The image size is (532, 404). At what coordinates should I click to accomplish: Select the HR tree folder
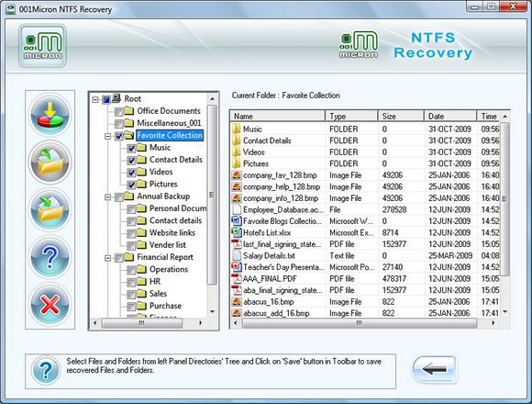tap(155, 282)
